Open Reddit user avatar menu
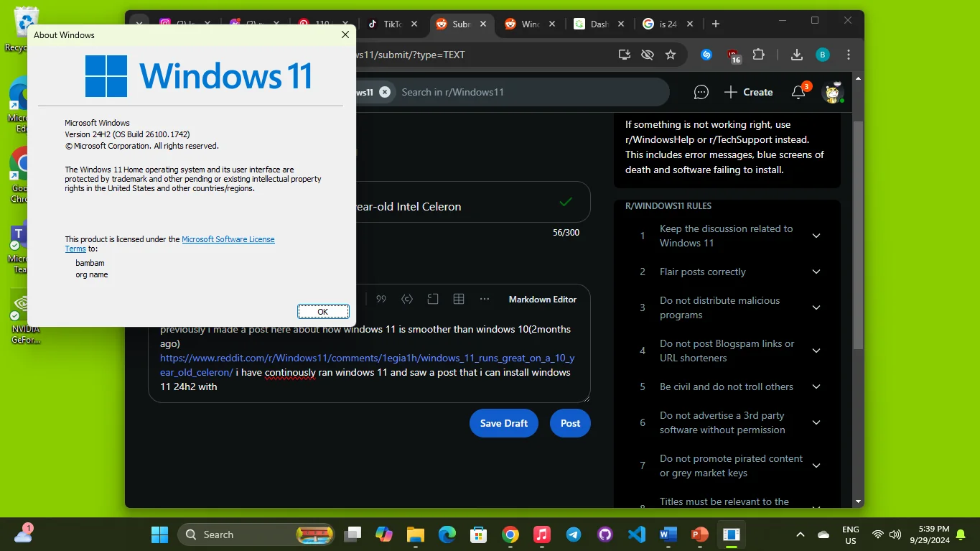The height and width of the screenshot is (551, 980). click(833, 92)
